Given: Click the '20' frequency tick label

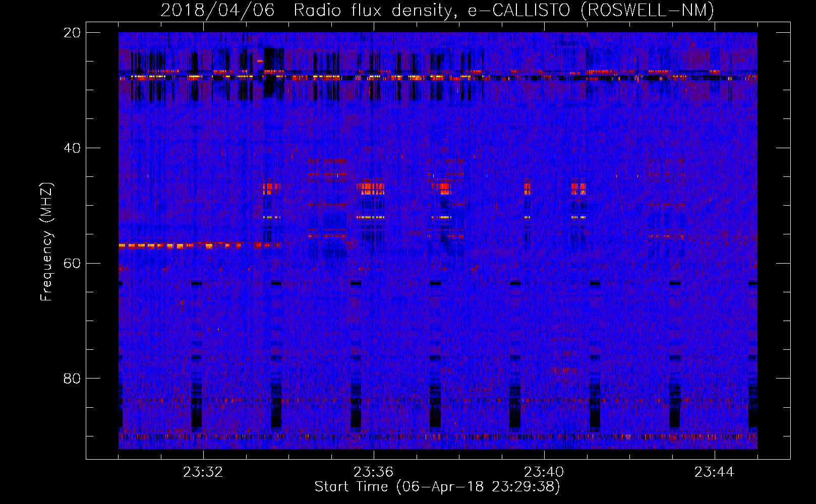Looking at the screenshot, I should click(x=72, y=33).
